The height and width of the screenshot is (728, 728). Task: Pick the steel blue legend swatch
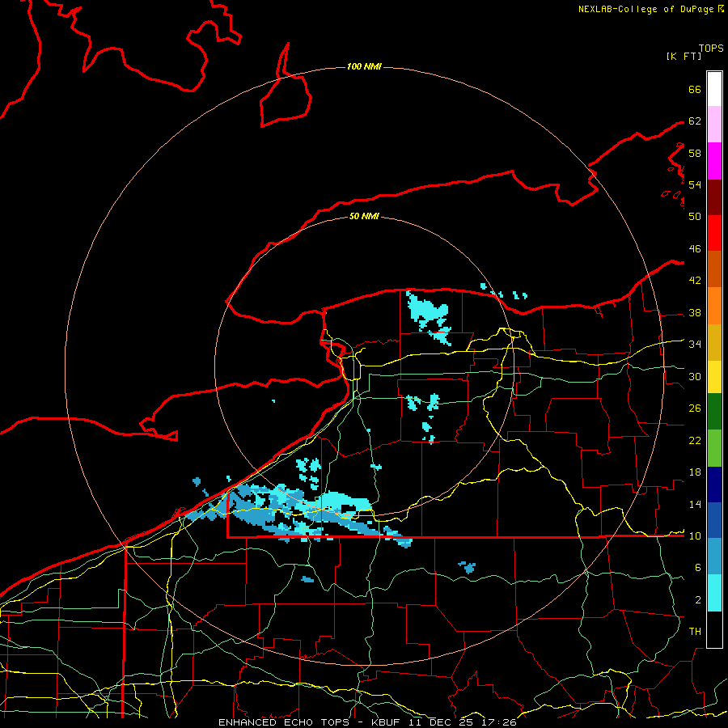714,557
